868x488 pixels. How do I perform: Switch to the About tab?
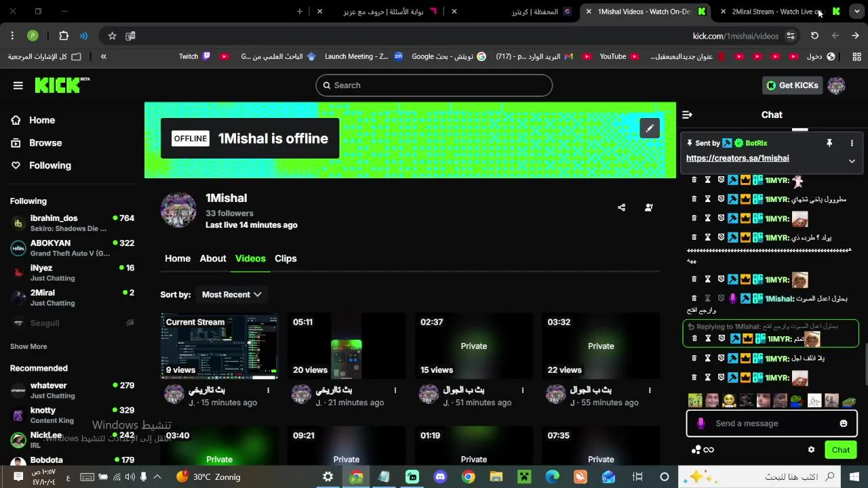pos(213,258)
